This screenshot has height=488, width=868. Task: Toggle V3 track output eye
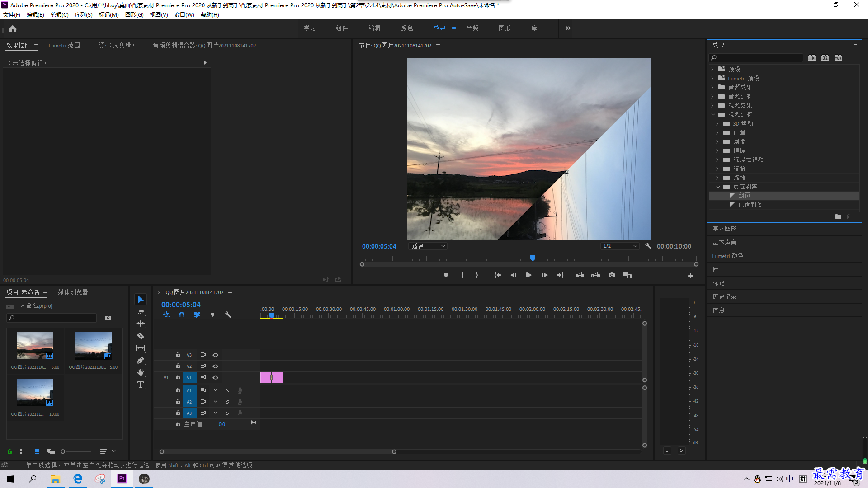point(216,355)
